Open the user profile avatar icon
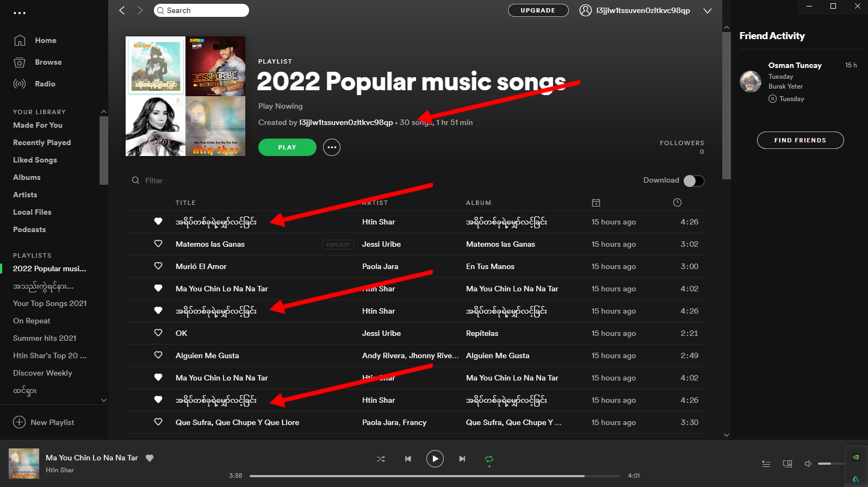 pos(585,10)
